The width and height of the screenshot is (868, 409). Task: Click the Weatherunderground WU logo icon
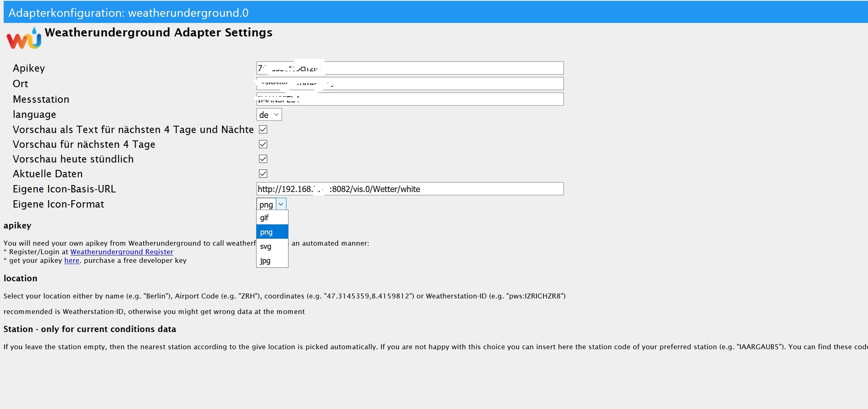(x=24, y=38)
